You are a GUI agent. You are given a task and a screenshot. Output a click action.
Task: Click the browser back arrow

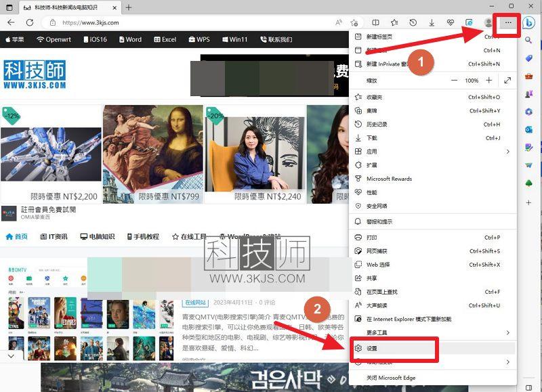point(11,22)
